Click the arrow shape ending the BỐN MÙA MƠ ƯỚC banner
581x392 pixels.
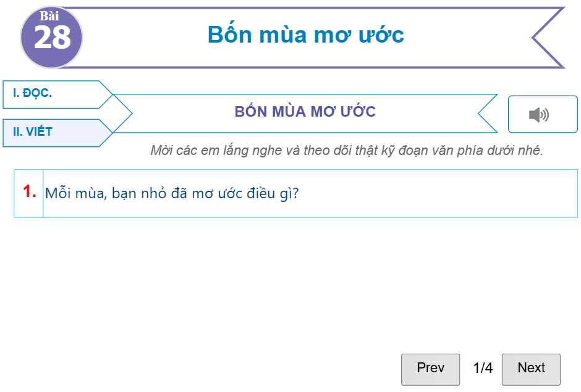coord(488,114)
